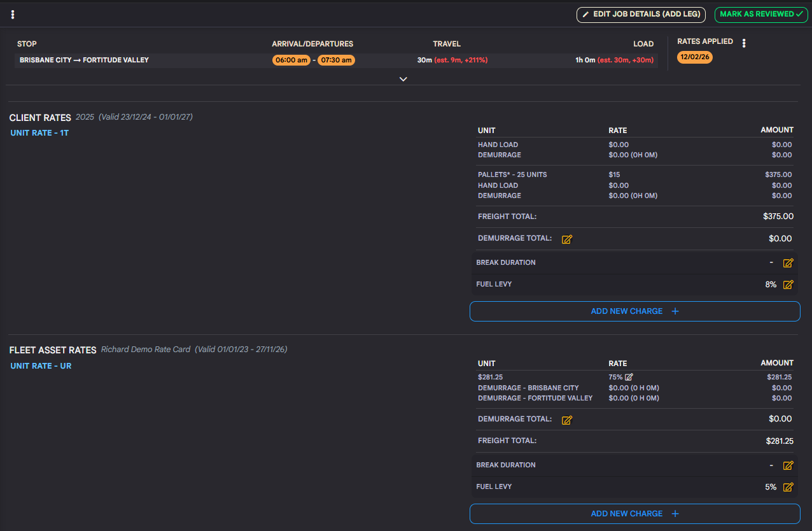Click Demurrage - Fortitude Valley row
The width and height of the screenshot is (812, 531).
coord(635,398)
